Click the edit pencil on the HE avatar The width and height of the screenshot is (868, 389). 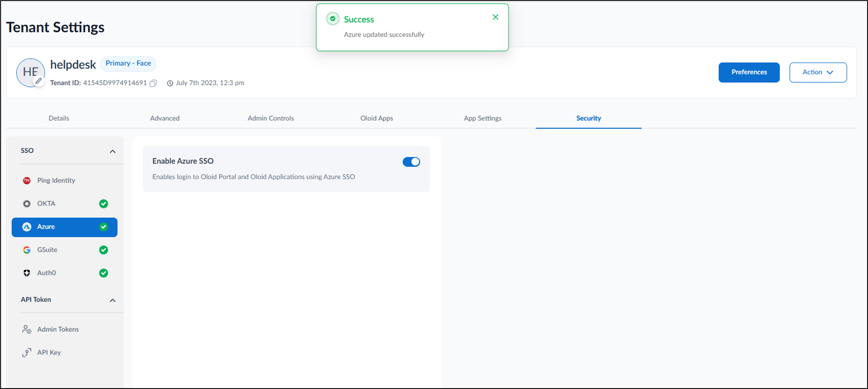(39, 81)
